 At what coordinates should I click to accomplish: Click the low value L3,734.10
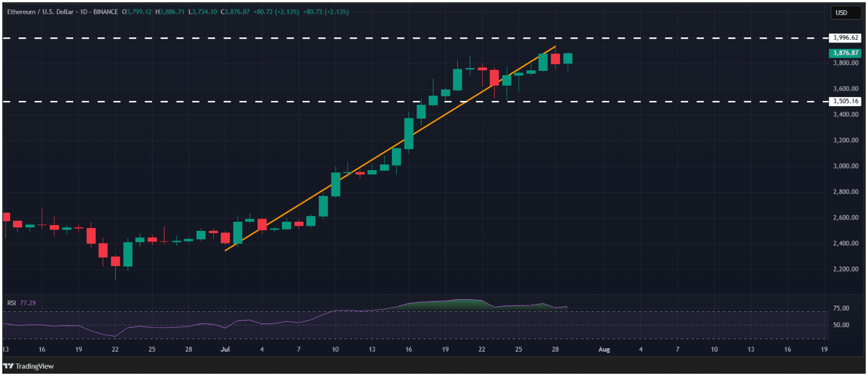tap(203, 12)
